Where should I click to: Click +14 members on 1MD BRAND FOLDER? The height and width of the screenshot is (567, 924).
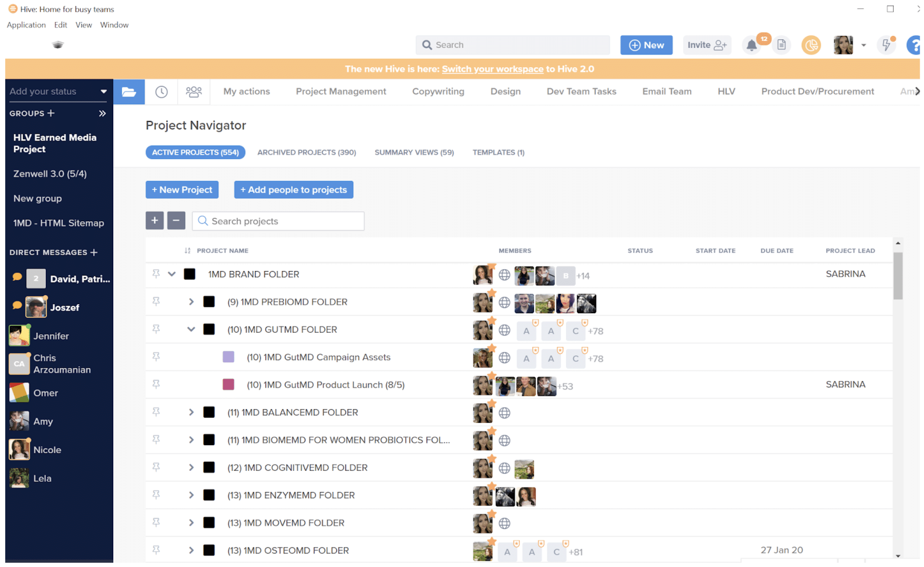pos(583,276)
